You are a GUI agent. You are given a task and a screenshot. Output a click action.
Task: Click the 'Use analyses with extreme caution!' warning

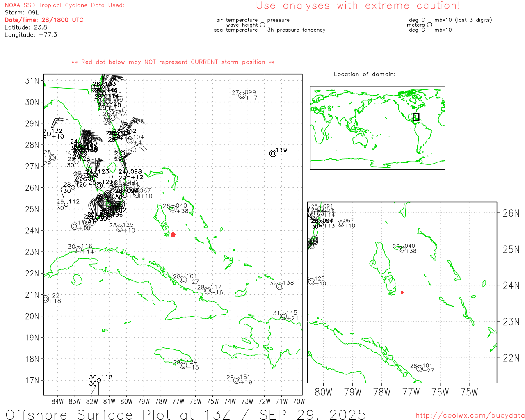pyautogui.click(x=358, y=6)
